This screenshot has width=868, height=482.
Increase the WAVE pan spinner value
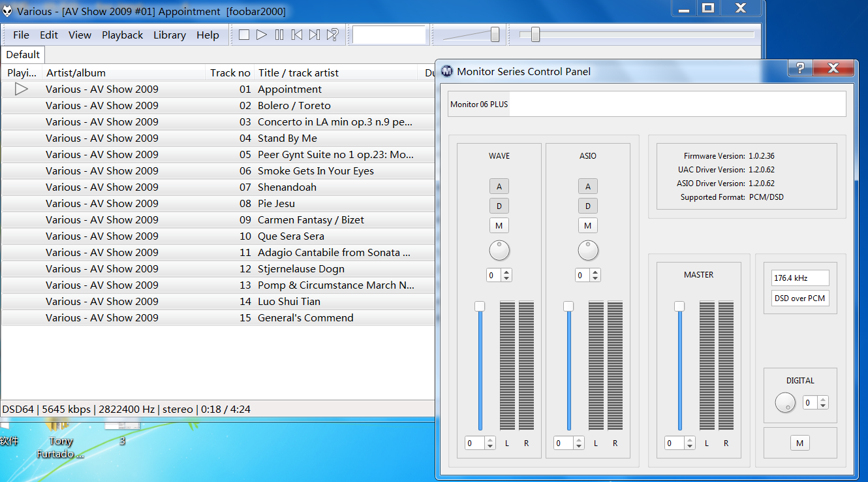pos(506,272)
